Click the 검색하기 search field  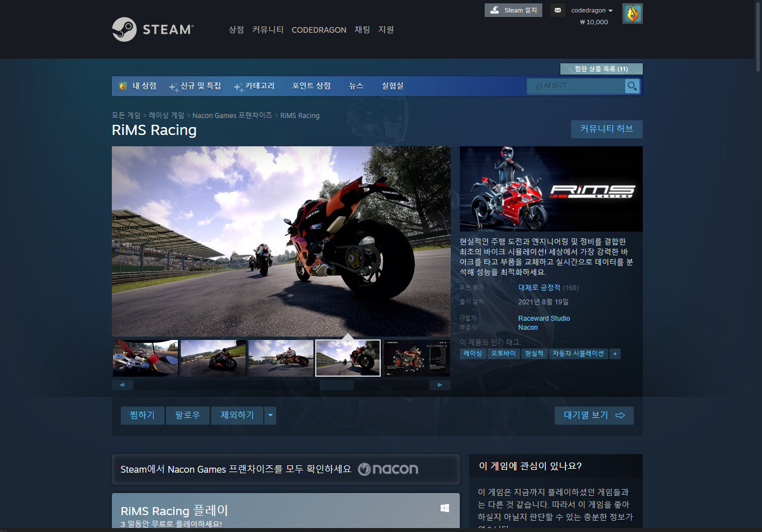576,86
